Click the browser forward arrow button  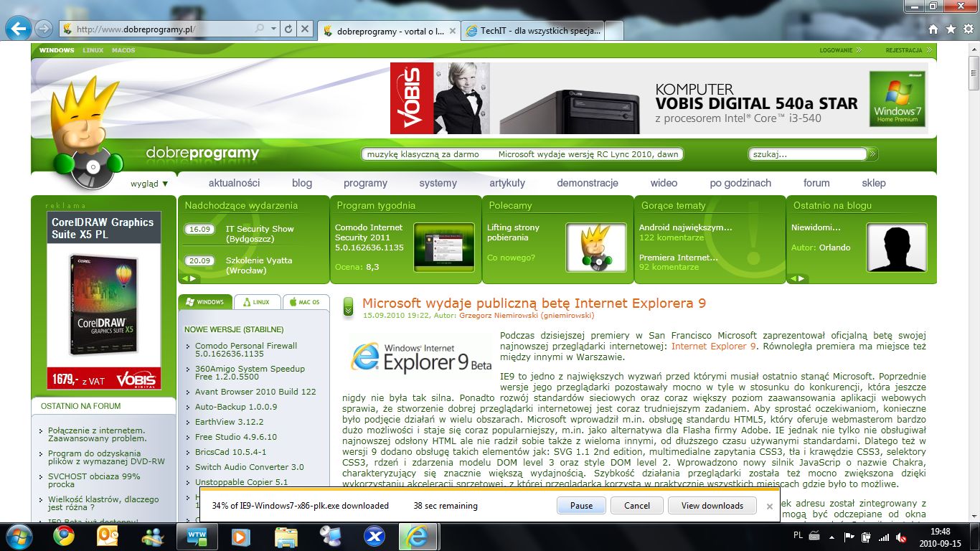(x=44, y=29)
